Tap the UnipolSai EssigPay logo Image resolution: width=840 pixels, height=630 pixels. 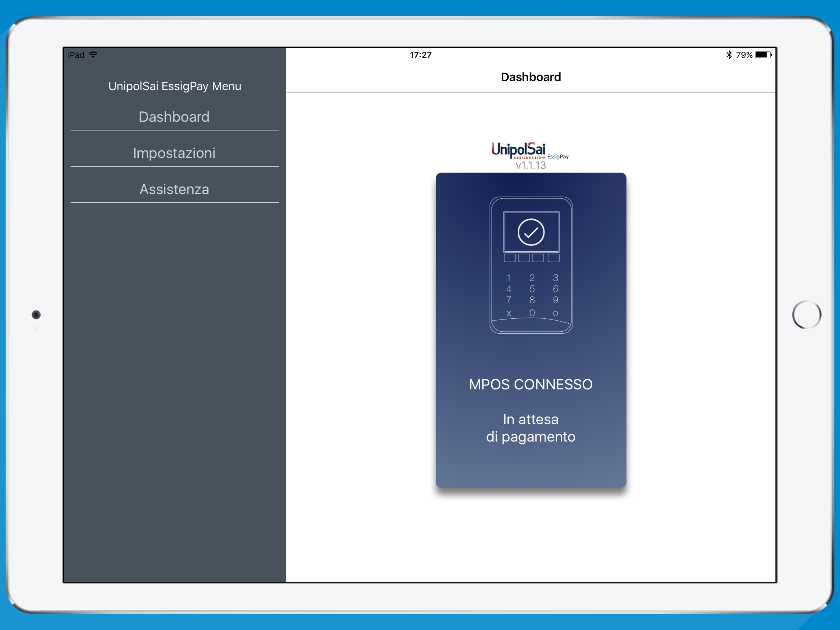529,150
